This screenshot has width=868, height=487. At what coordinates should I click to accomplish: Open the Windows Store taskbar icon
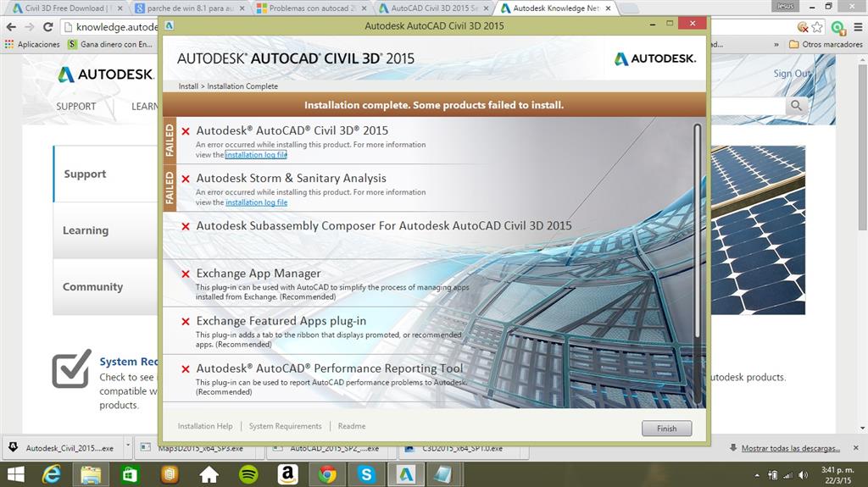tap(130, 475)
